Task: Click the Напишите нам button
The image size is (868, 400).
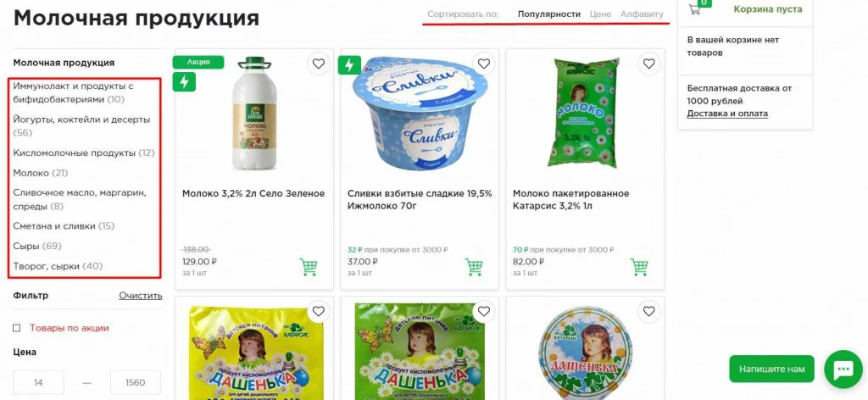Action: tap(771, 369)
